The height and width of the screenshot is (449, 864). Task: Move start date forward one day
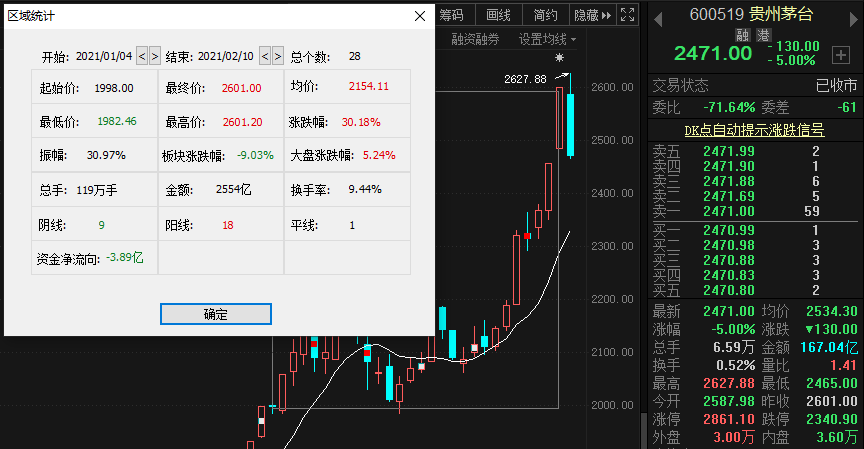point(154,57)
